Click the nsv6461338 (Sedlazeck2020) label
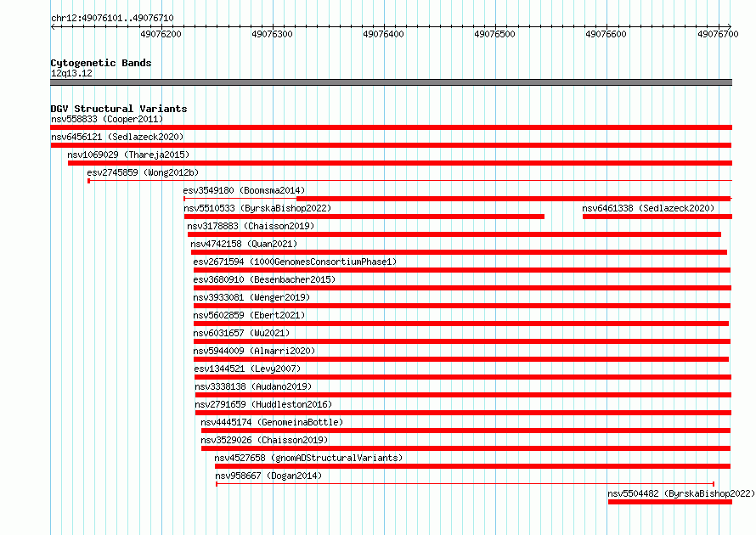 click(648, 208)
